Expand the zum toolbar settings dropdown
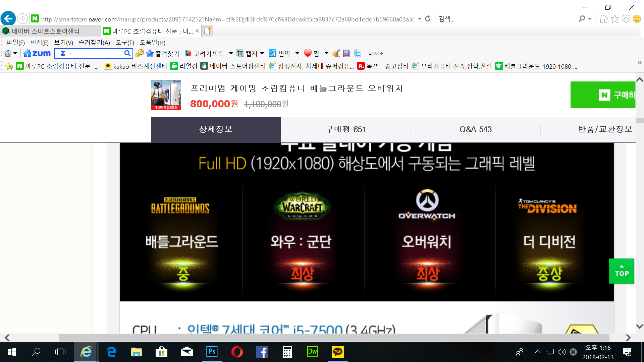The height and width of the screenshot is (362, 644). 15,53
